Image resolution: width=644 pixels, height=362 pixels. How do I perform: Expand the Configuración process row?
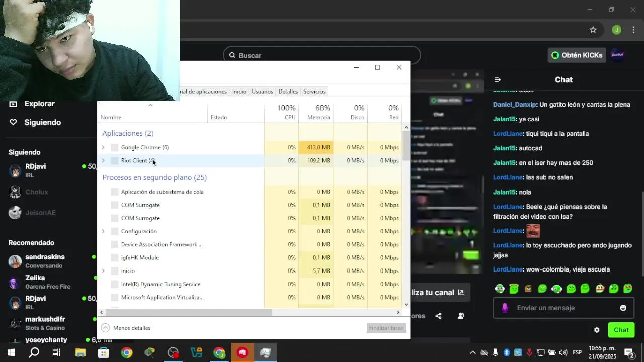tap(103, 231)
